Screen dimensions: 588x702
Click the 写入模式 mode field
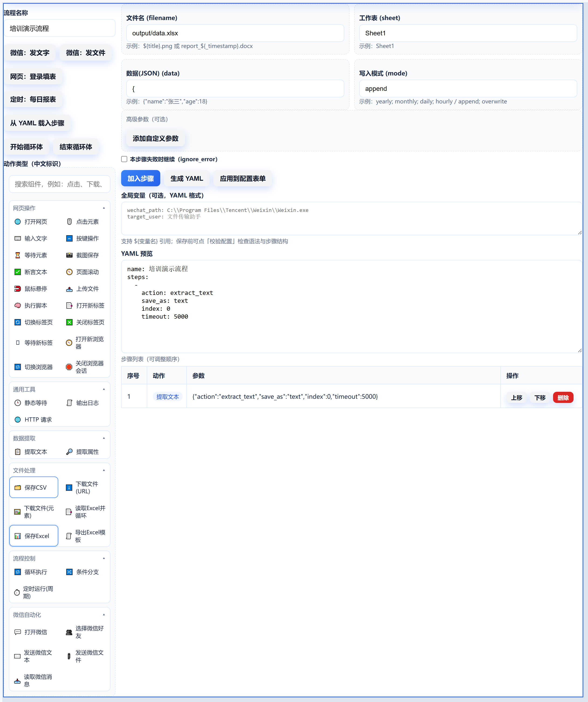click(468, 89)
